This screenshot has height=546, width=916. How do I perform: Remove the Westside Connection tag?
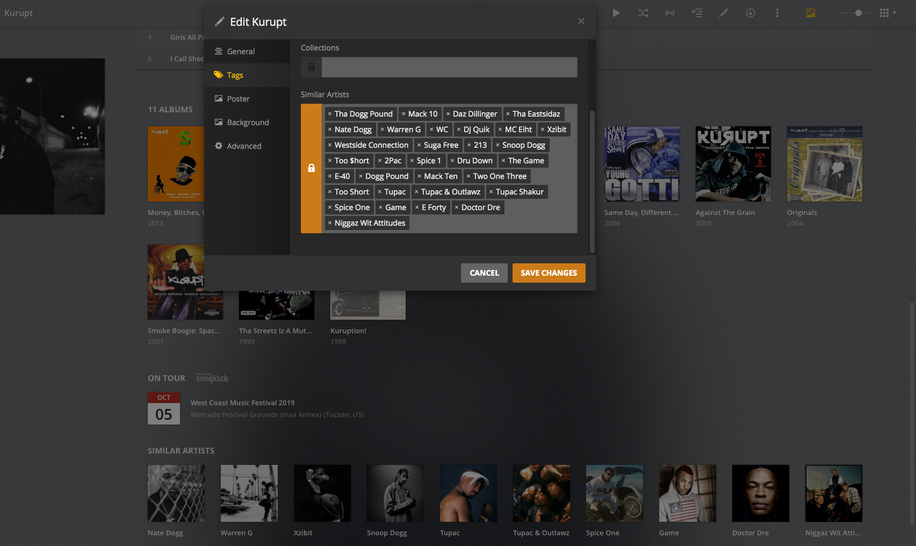[329, 145]
